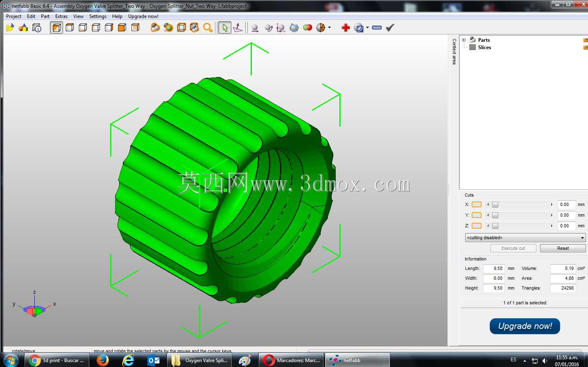Open the Project menu
Image resolution: width=588 pixels, height=367 pixels.
click(x=14, y=16)
